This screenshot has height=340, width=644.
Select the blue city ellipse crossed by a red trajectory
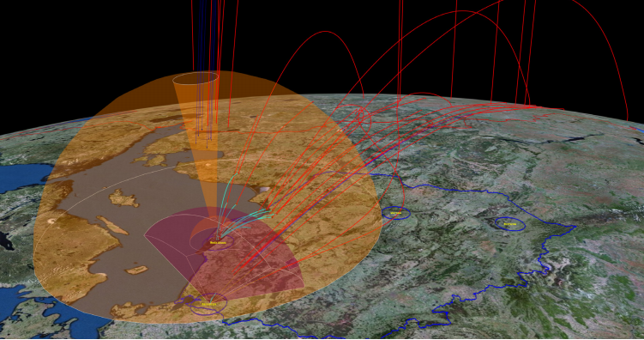coord(396,213)
